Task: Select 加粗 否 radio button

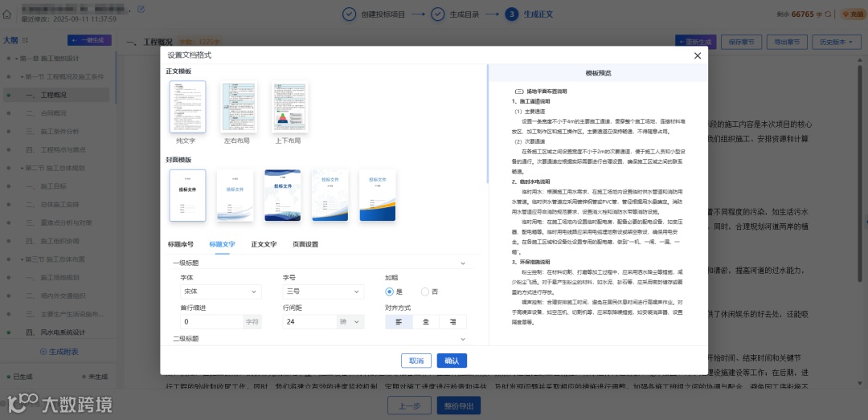Action: pos(425,292)
